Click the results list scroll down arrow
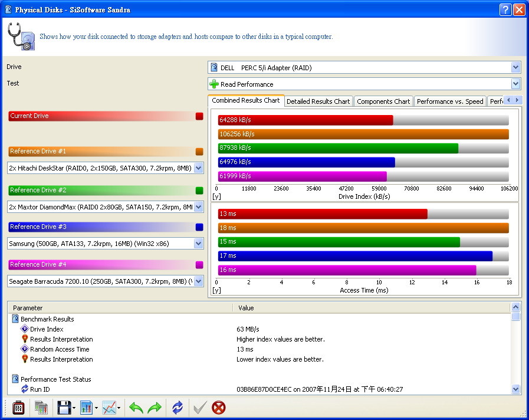Viewport: 529px width, 420px height. (515, 389)
